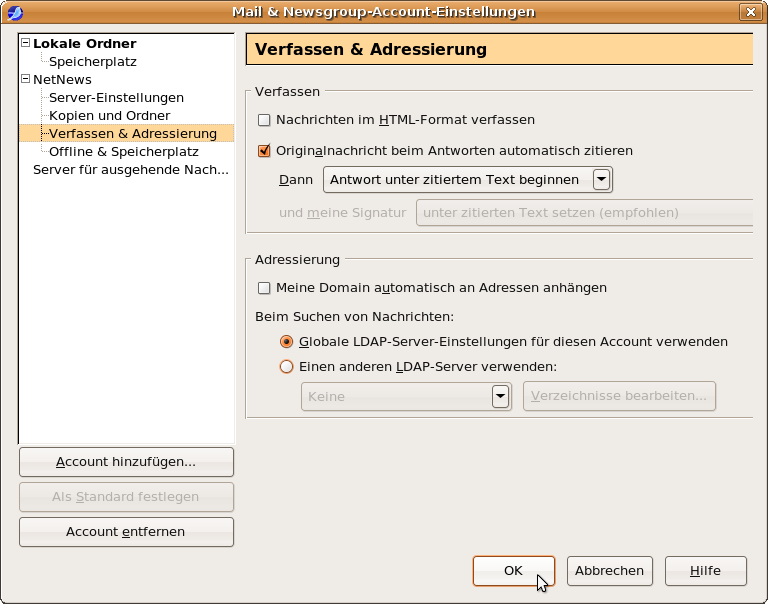Click Account hinzufügen button
This screenshot has height=604, width=768.
tap(126, 462)
